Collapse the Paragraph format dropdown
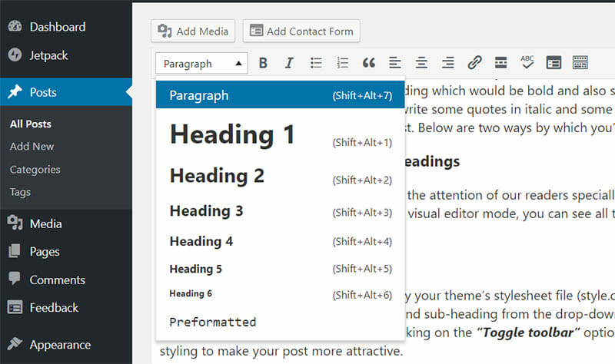Screen dimensions: 615x364 tap(201, 64)
